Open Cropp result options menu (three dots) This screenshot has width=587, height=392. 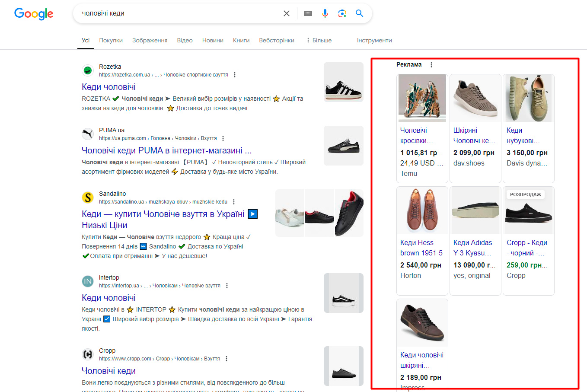point(227,359)
